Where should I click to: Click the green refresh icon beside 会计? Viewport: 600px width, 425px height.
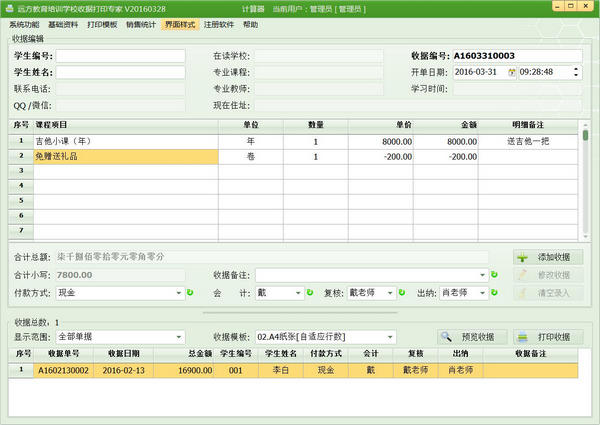coord(312,293)
